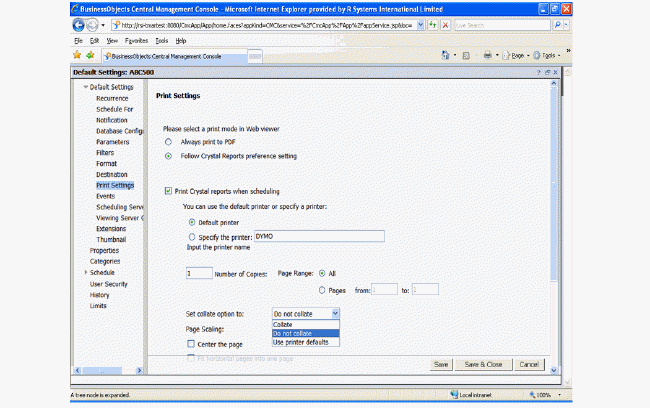Image resolution: width=650 pixels, height=408 pixels.
Task: Click the Stop loading red X icon
Action: [x=443, y=25]
